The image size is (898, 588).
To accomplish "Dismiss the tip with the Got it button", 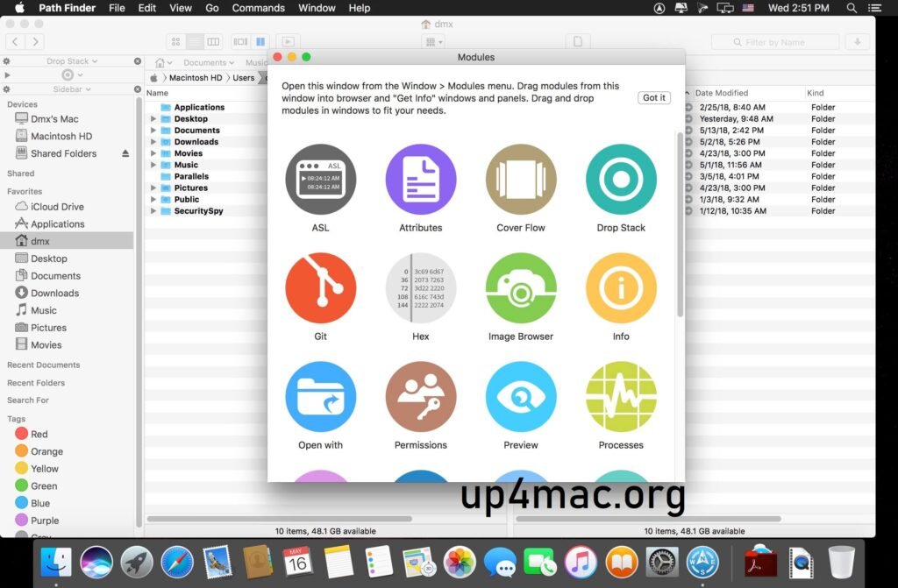I will coord(653,97).
